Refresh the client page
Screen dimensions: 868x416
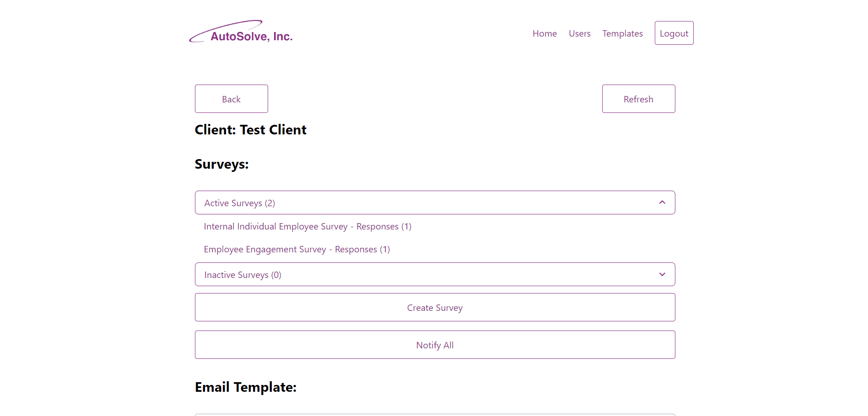point(638,99)
